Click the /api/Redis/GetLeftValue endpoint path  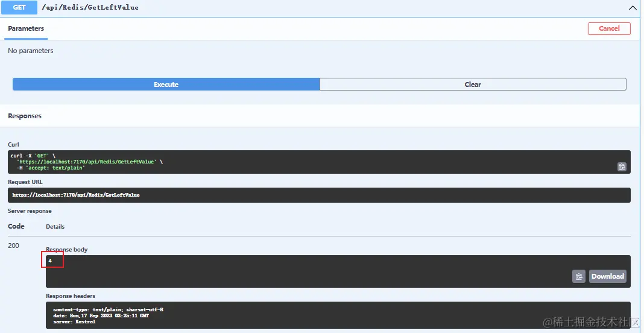coord(90,7)
